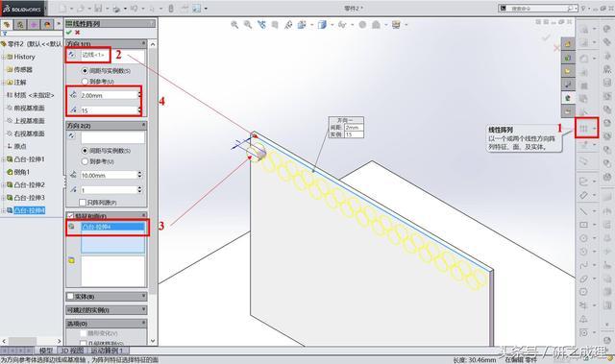Click the Linear Pattern icon on right toolbar
Viewport: 615px width, 364px height.
coord(584,128)
